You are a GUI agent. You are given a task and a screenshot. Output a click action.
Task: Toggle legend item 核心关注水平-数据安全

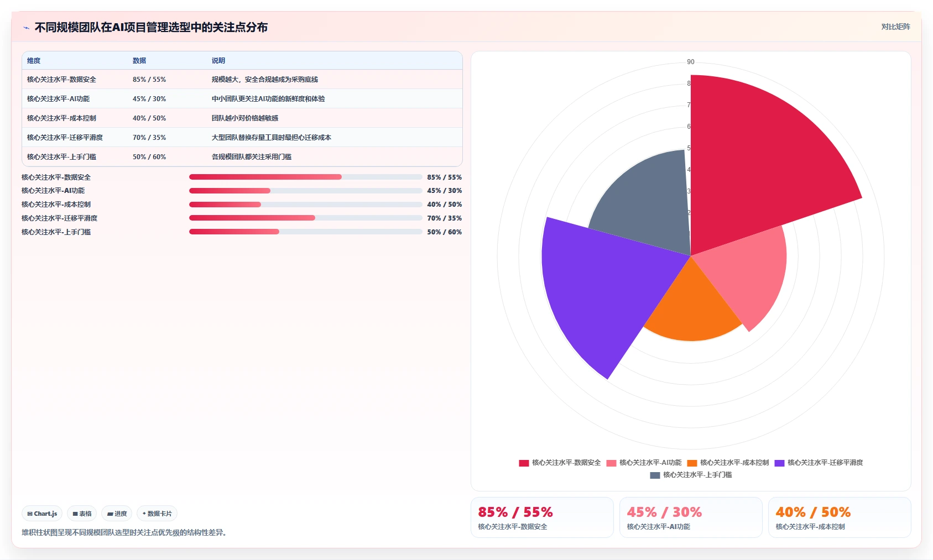coord(560,463)
